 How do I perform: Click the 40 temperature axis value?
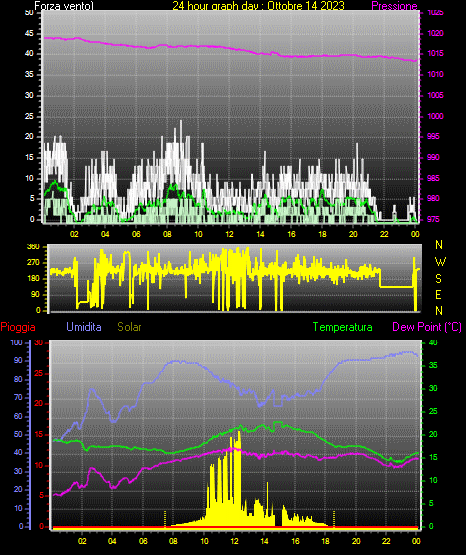tap(433, 342)
